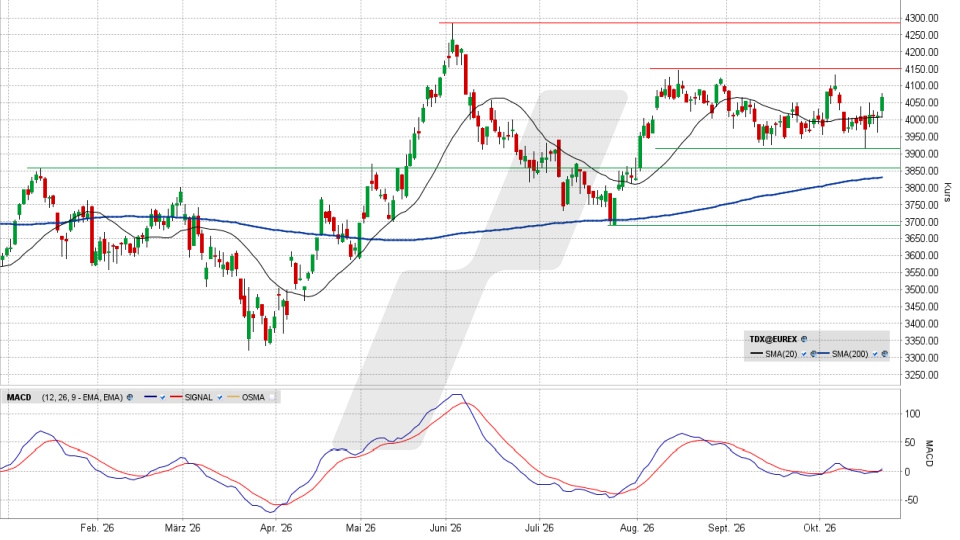Click the 100 value on MACD axis
Viewport: 960px width, 540px height.
pyautogui.click(x=912, y=414)
